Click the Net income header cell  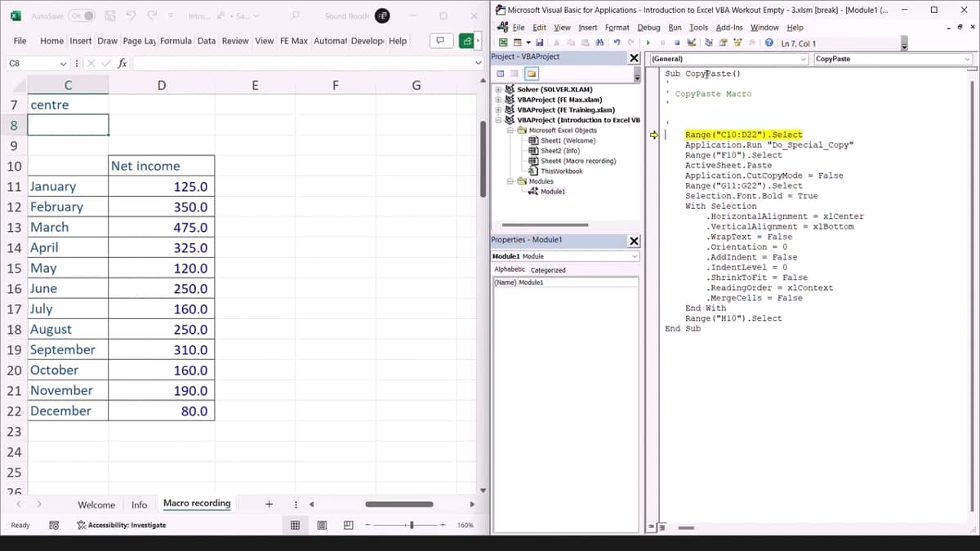162,167
